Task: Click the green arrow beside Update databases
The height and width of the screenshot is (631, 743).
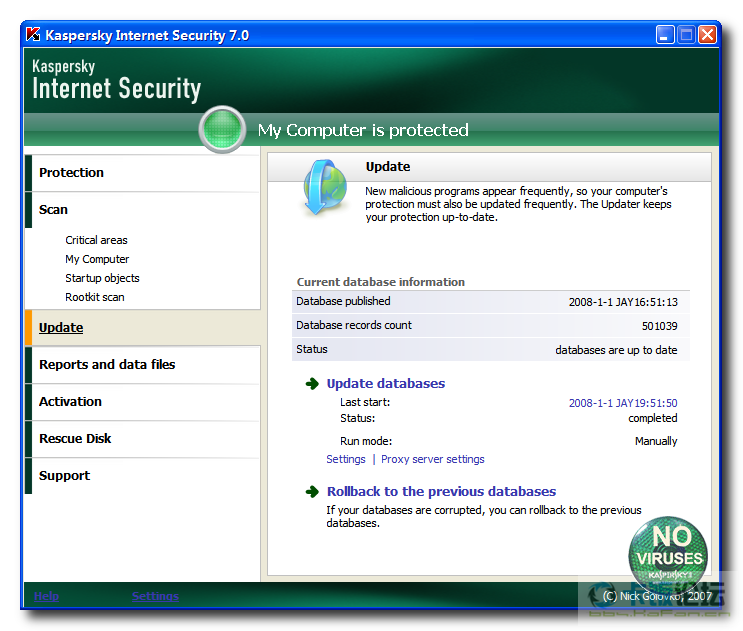Action: click(312, 384)
